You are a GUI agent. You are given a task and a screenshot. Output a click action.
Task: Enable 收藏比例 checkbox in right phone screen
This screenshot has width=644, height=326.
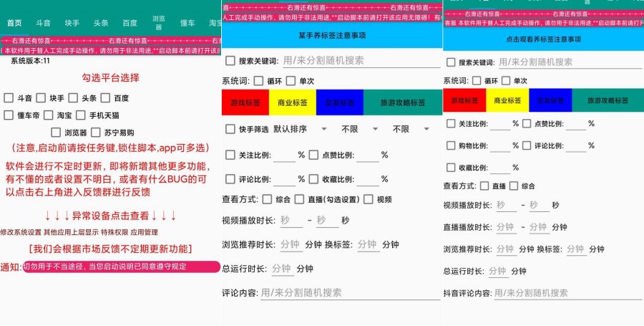451,168
